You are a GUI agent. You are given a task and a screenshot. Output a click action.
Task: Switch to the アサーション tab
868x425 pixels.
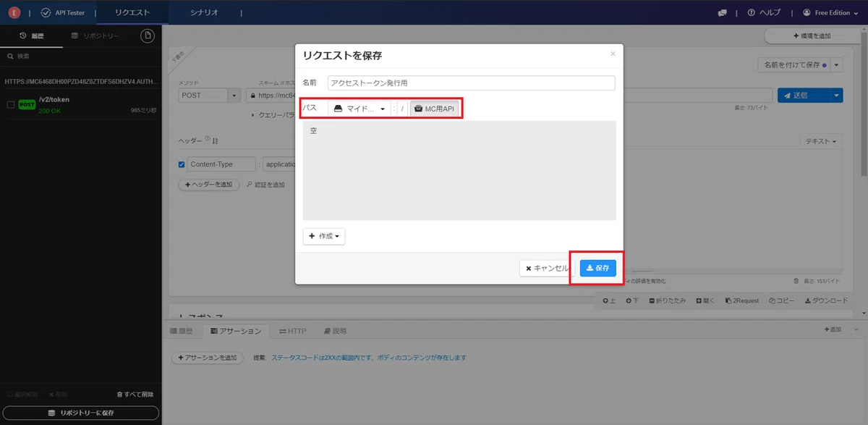pos(236,331)
